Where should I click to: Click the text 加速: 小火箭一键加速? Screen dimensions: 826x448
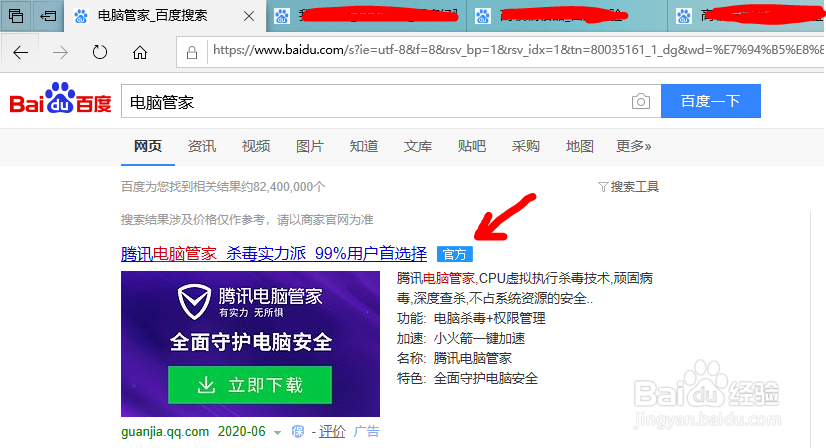click(461, 338)
